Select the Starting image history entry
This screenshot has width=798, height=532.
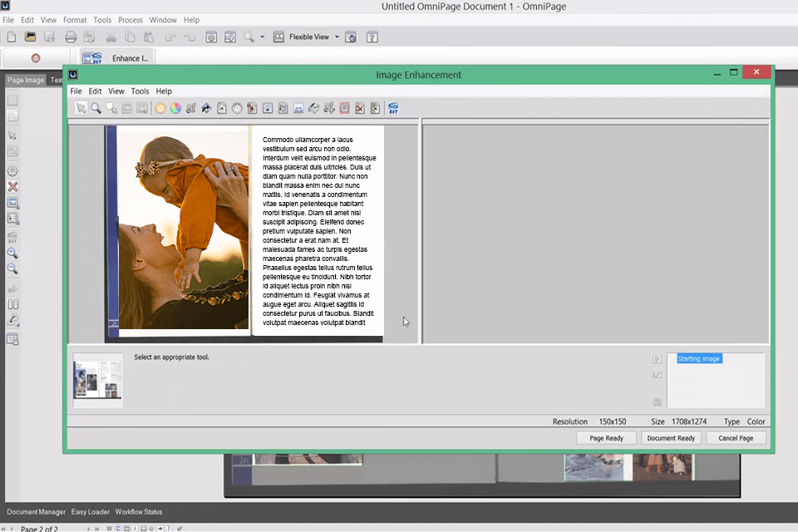699,358
